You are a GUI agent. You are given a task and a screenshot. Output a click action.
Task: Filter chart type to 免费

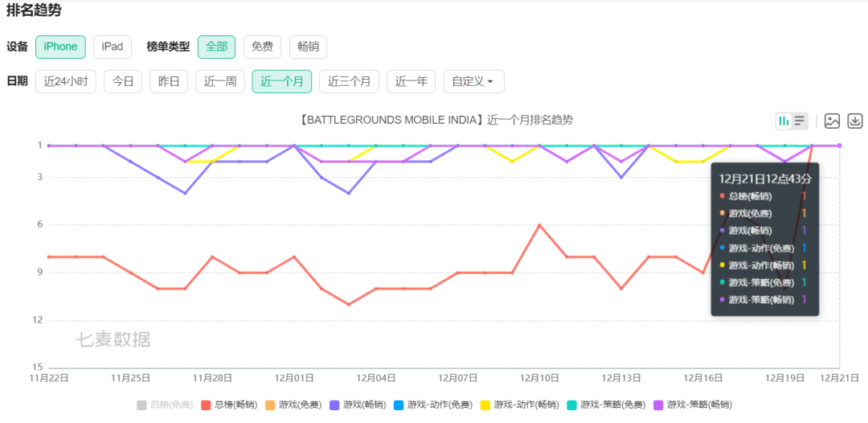(x=262, y=47)
